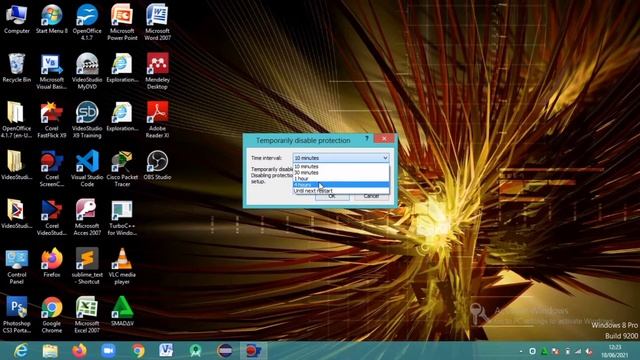Open Internet Explorer in the taskbar
The width and height of the screenshot is (640, 360).
pos(20,351)
